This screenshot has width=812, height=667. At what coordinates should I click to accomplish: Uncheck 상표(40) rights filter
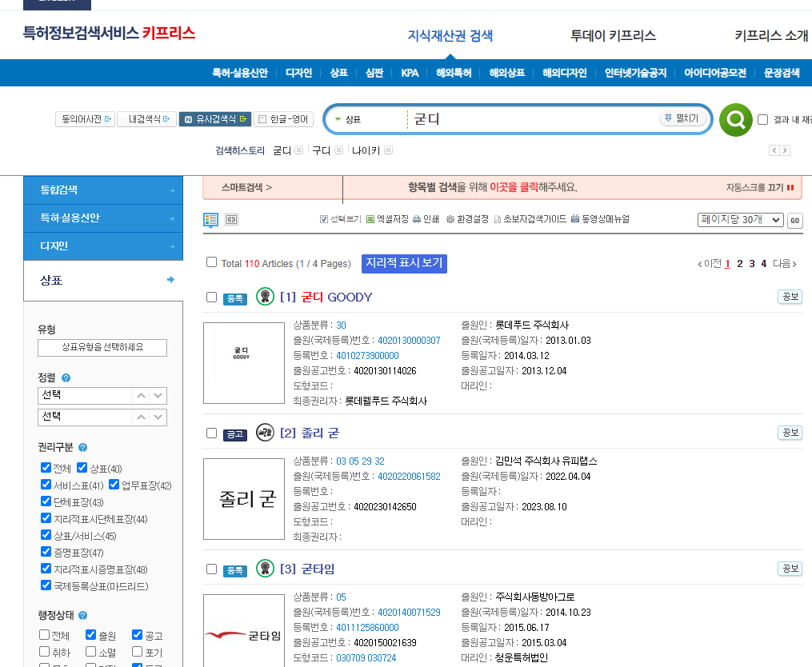pos(82,468)
